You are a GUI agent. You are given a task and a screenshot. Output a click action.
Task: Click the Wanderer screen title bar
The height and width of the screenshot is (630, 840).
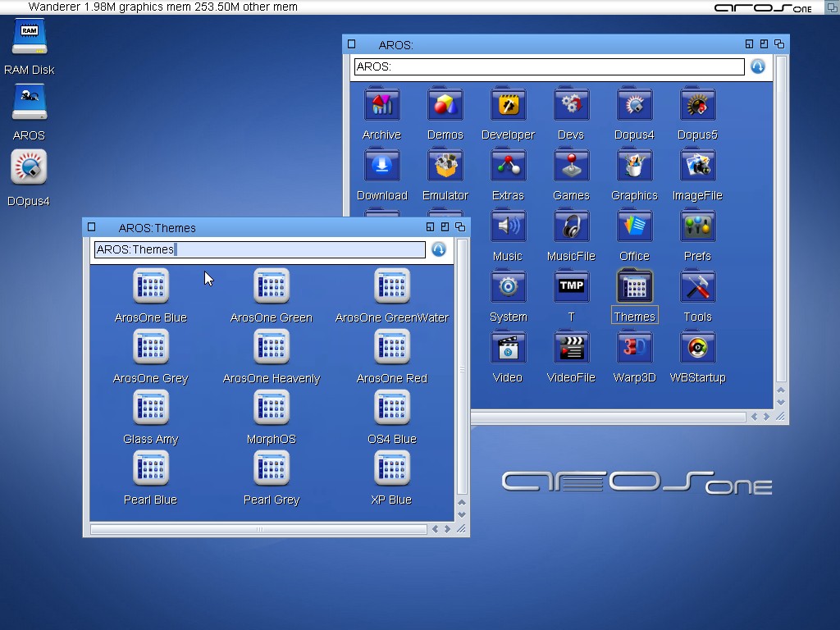(x=328, y=7)
